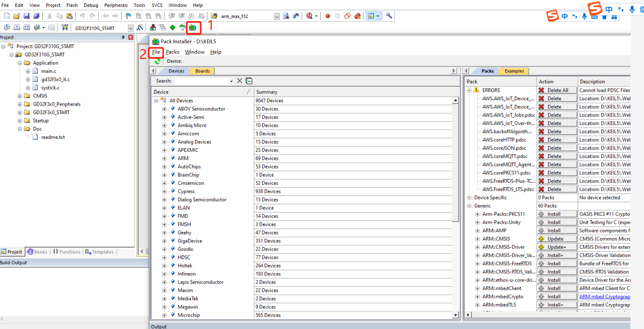Click Delete All for ERRORS
Screen dimensions: 644x329
(x=557, y=90)
